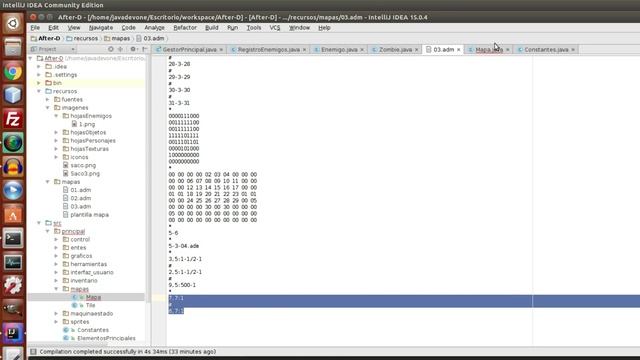
Task: Open the Build menu
Action: (x=211, y=28)
